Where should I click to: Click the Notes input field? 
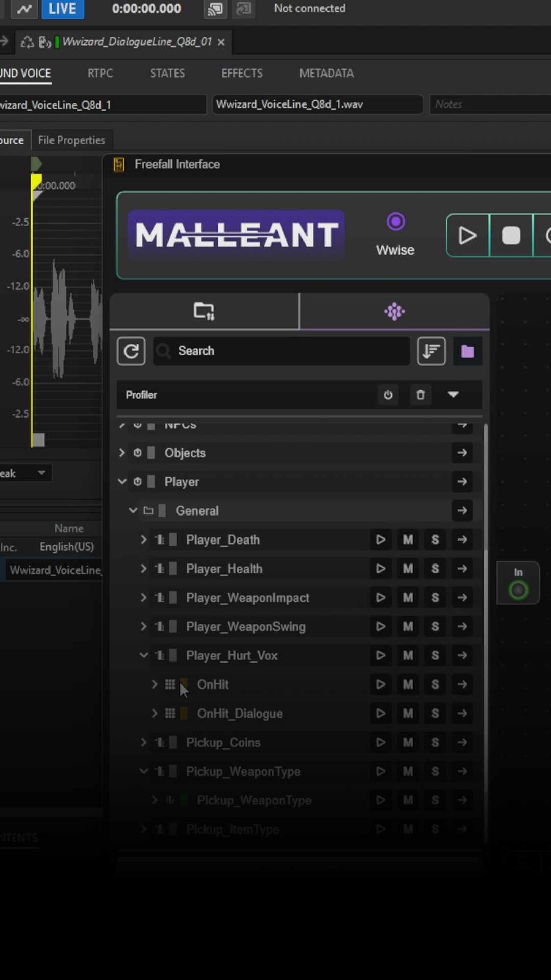click(x=490, y=104)
